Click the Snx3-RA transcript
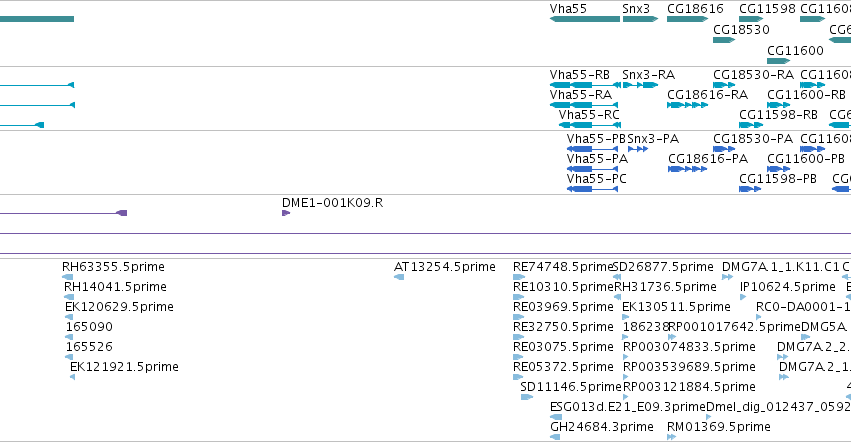 click(x=640, y=85)
